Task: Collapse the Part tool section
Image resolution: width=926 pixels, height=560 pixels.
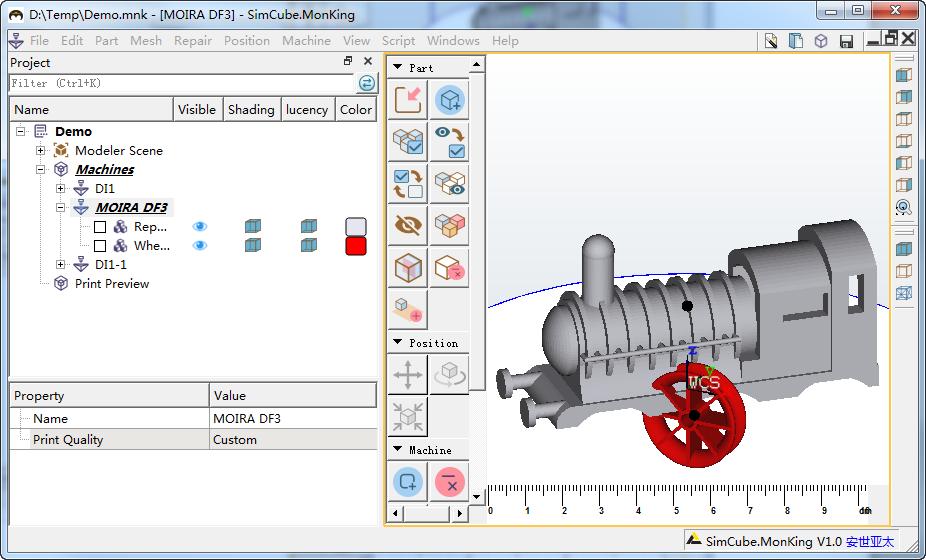Action: pos(398,67)
